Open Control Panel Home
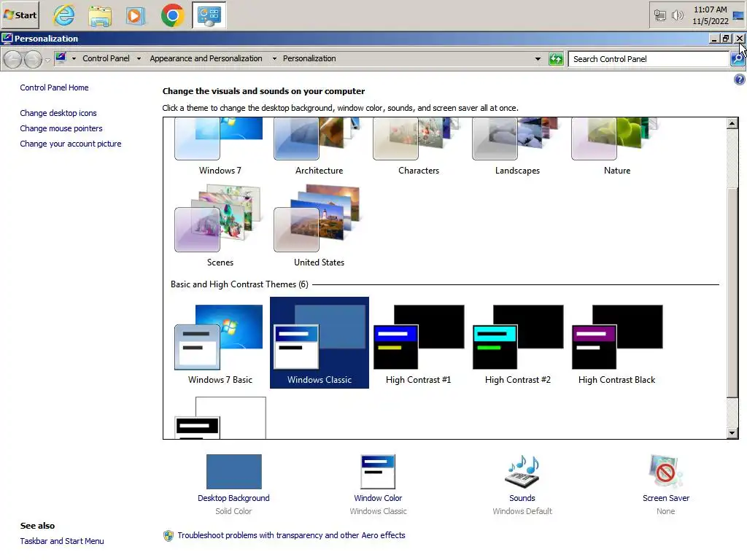Image resolution: width=747 pixels, height=560 pixels. [x=54, y=87]
